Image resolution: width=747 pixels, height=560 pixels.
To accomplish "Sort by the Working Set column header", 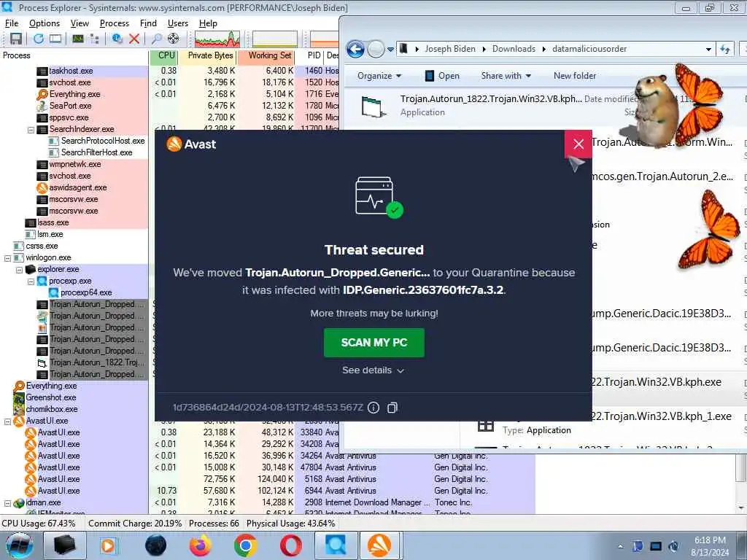I will pos(266,55).
